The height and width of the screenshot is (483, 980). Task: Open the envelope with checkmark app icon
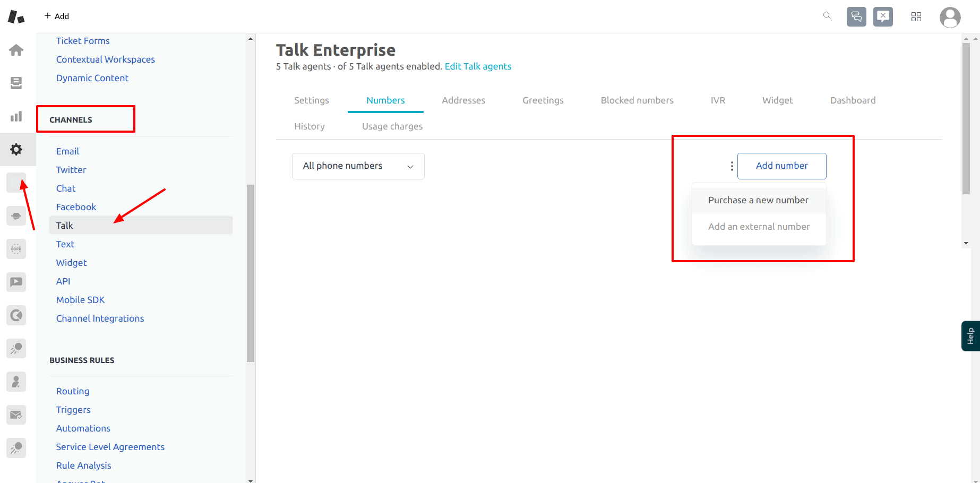point(16,415)
